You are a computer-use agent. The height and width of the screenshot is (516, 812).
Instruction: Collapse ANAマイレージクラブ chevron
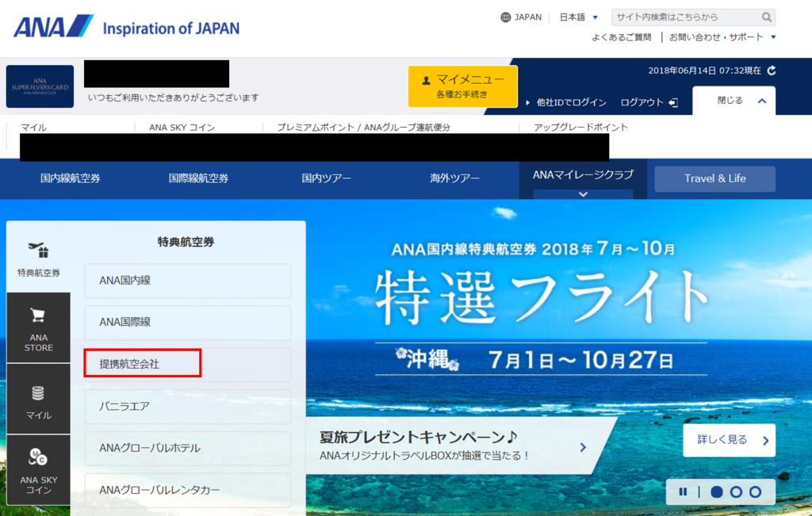click(583, 194)
